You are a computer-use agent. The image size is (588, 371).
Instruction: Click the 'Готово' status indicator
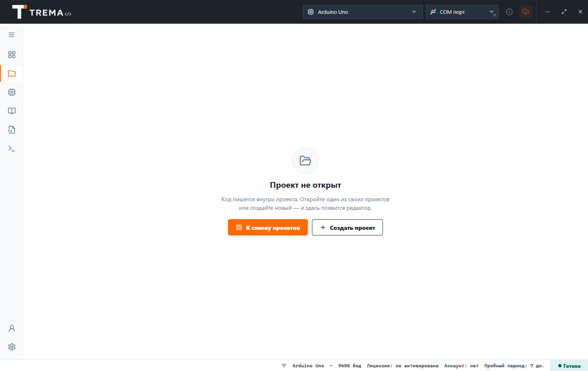click(x=569, y=366)
